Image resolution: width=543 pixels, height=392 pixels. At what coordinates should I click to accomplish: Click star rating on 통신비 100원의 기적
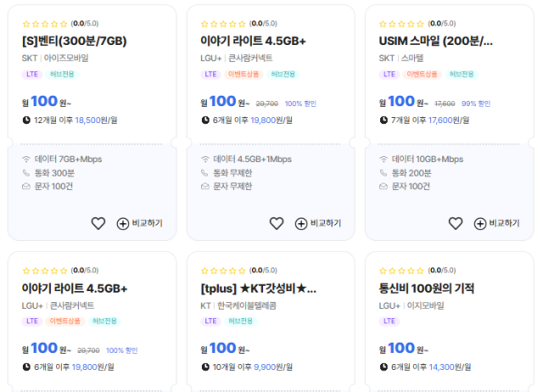click(x=401, y=271)
